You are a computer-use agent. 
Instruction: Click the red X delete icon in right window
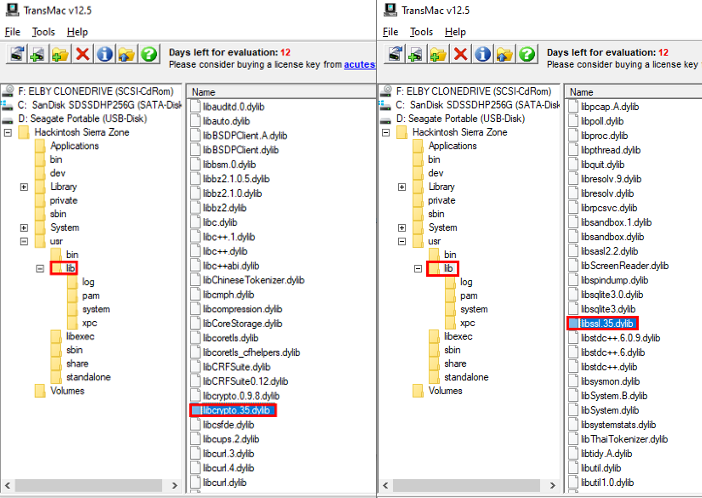click(460, 55)
